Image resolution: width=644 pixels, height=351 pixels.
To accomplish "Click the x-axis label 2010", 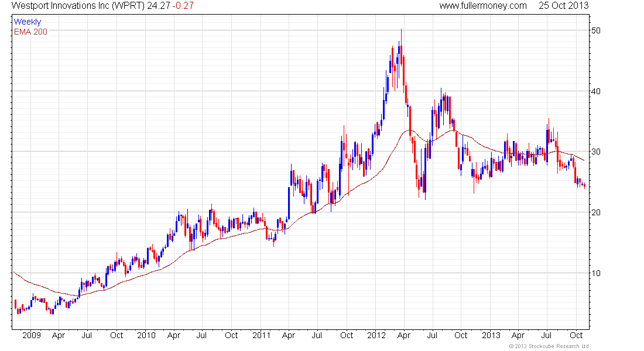I will click(146, 335).
